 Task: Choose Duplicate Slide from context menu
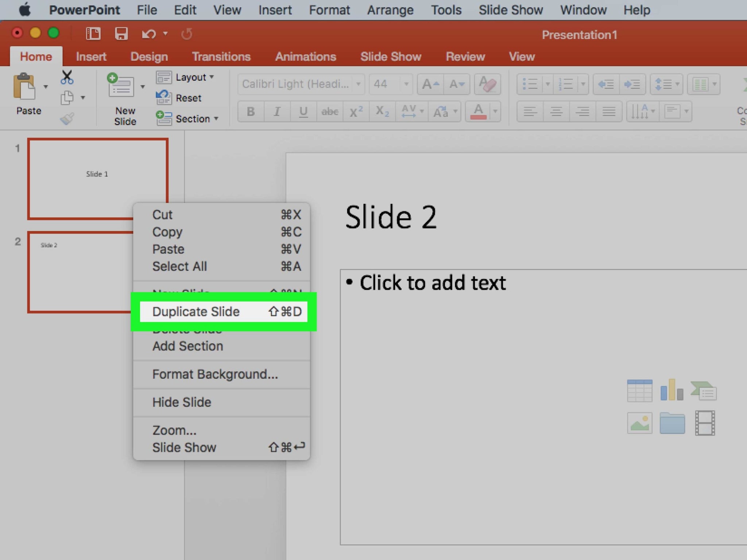(x=196, y=312)
